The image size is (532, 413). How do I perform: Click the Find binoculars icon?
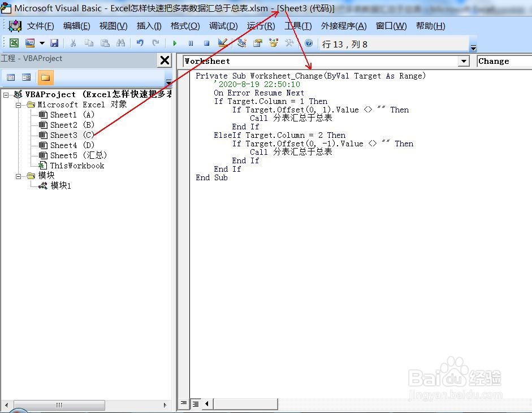[121, 43]
